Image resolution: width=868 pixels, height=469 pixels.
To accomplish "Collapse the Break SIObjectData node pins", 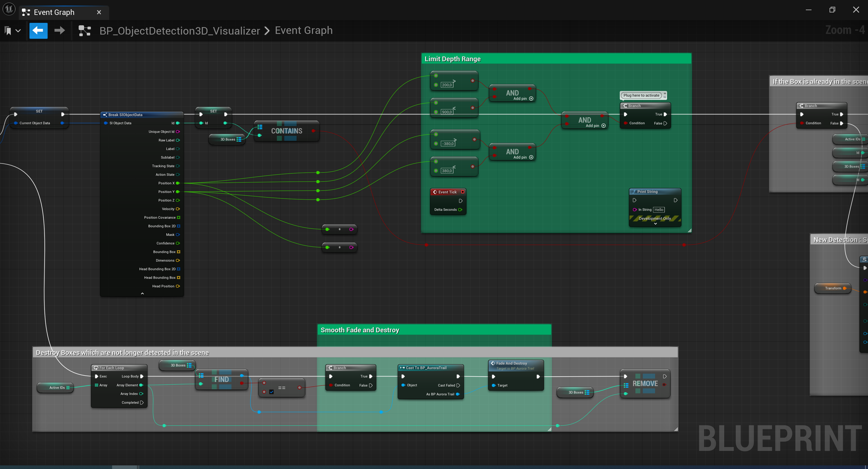I will 142,294.
